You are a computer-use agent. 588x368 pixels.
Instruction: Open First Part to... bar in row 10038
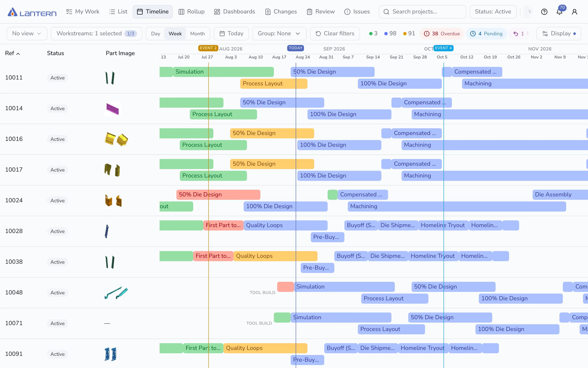coord(213,256)
